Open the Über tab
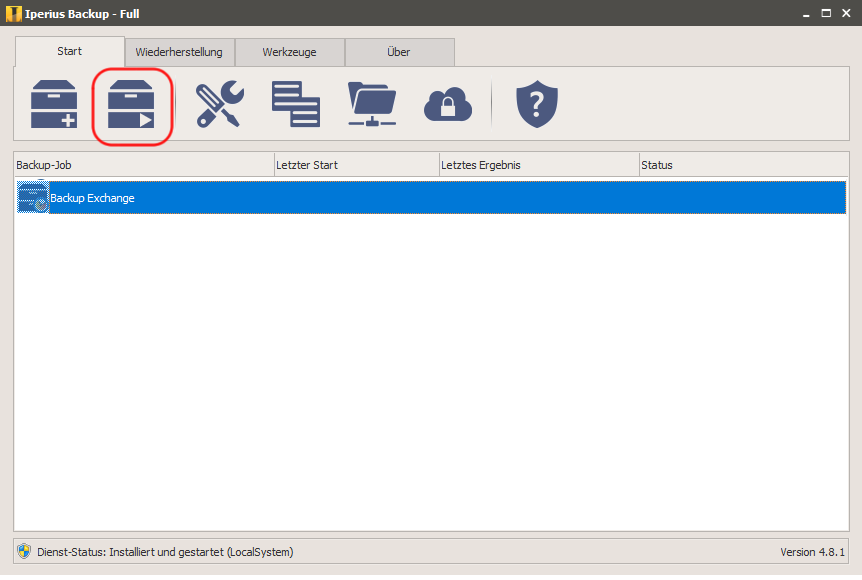Viewport: 862px width, 580px height. (399, 52)
